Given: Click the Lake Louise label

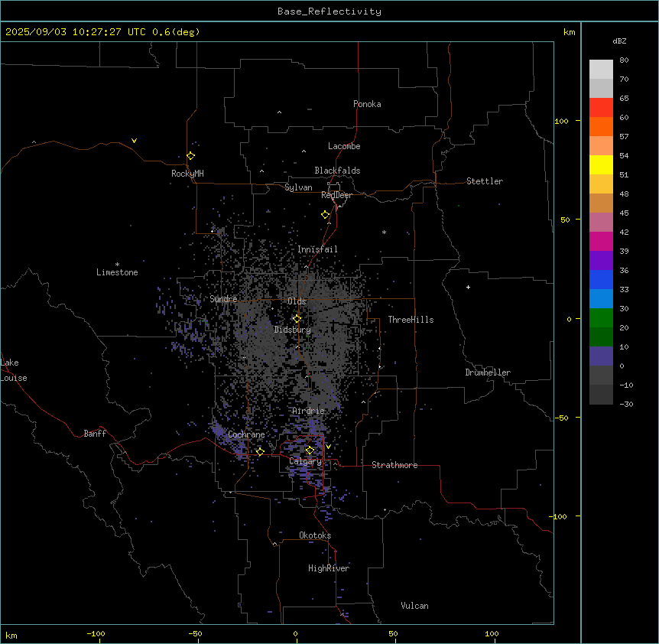Looking at the screenshot, I should (14, 370).
